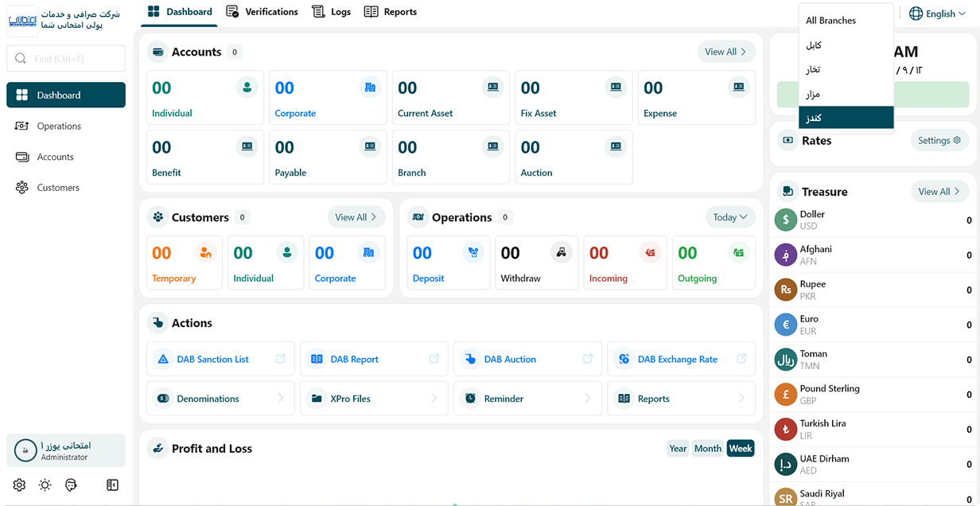
Task: Click the Withdraw operations icon
Action: click(561, 253)
